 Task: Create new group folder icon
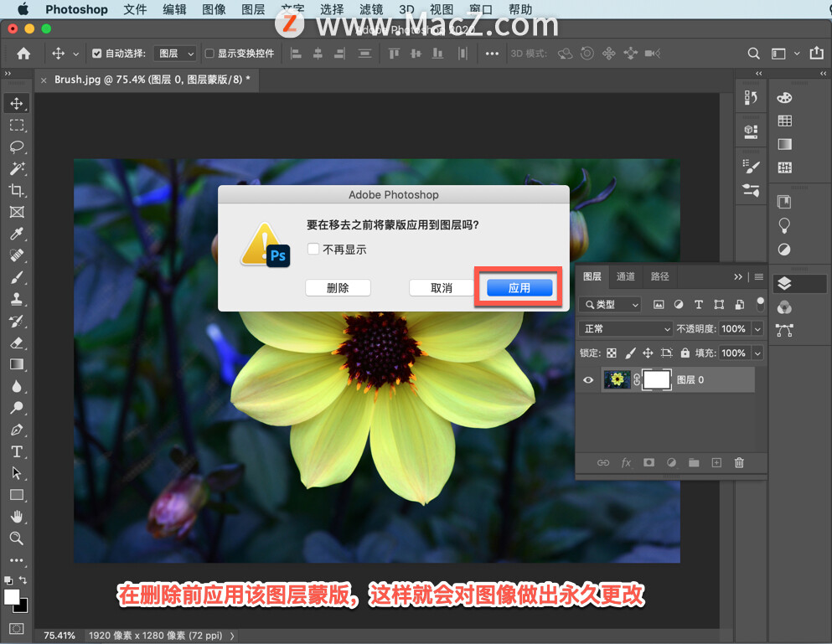click(694, 462)
